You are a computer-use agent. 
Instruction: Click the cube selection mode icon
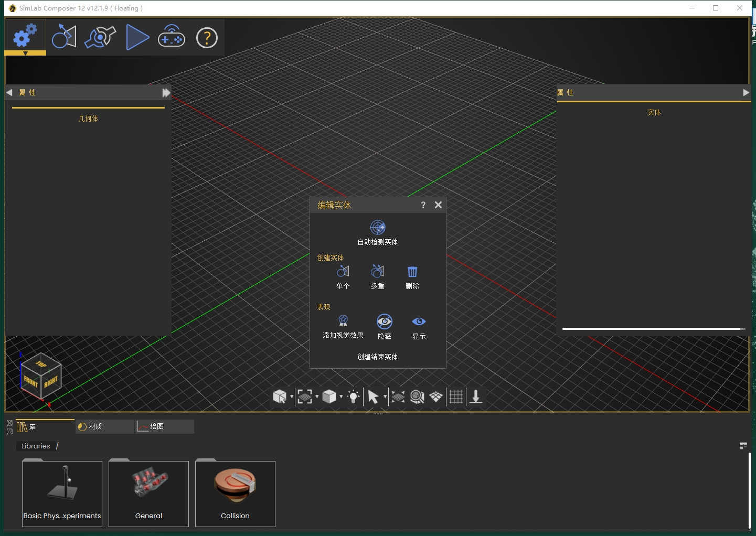point(280,397)
